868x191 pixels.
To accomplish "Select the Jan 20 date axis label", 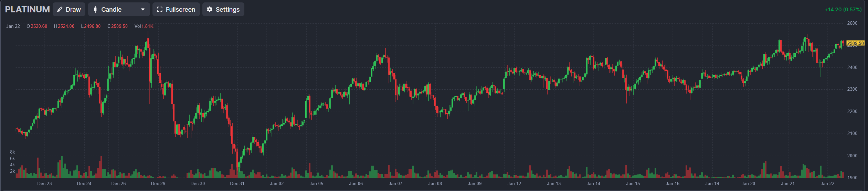I will coord(748,184).
